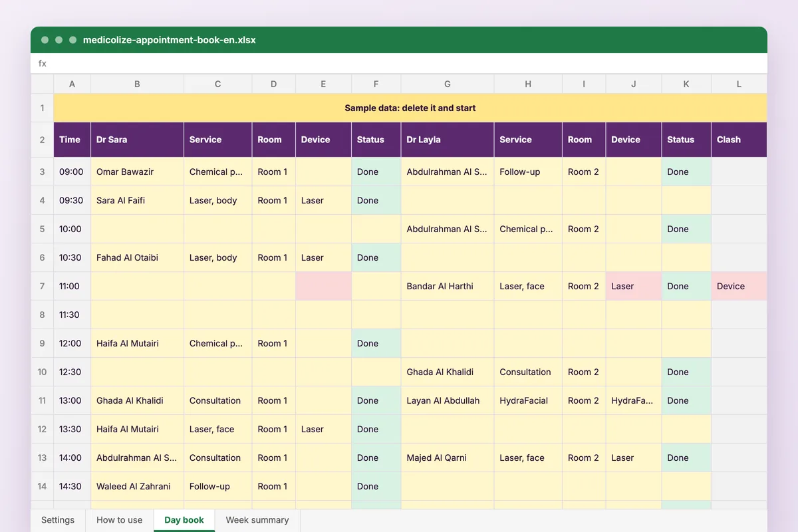The height and width of the screenshot is (532, 798).
Task: Select column B header
Action: point(137,84)
